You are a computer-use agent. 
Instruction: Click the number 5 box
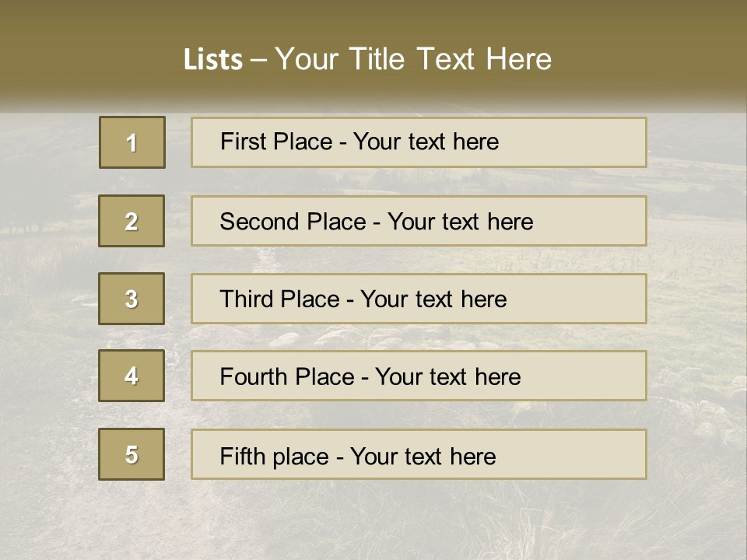[x=132, y=454]
